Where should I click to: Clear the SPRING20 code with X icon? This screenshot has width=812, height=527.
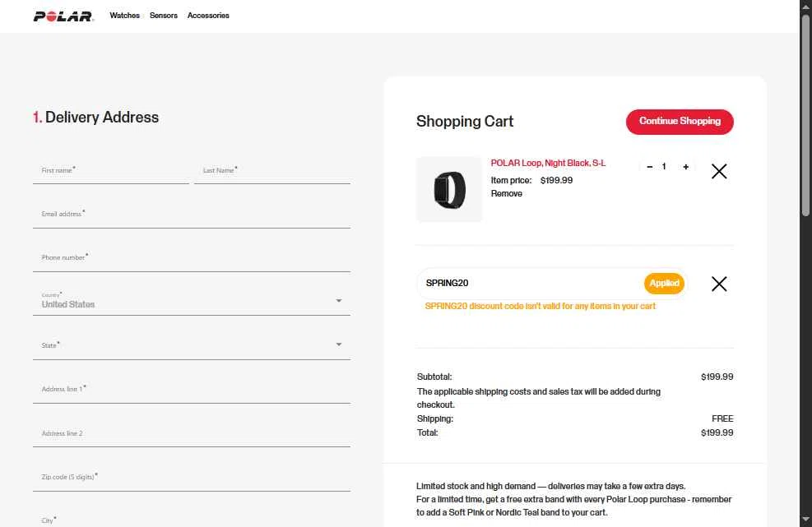click(719, 284)
